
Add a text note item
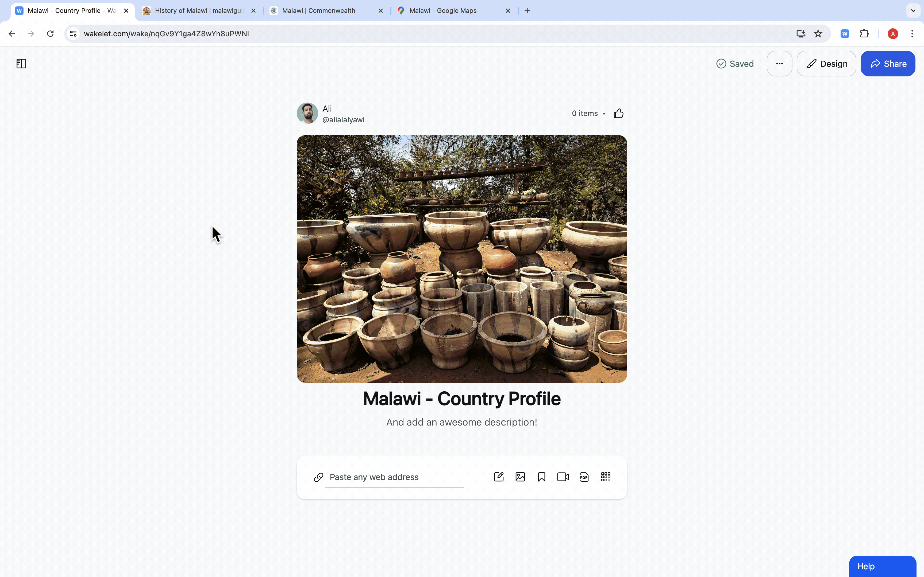(499, 477)
